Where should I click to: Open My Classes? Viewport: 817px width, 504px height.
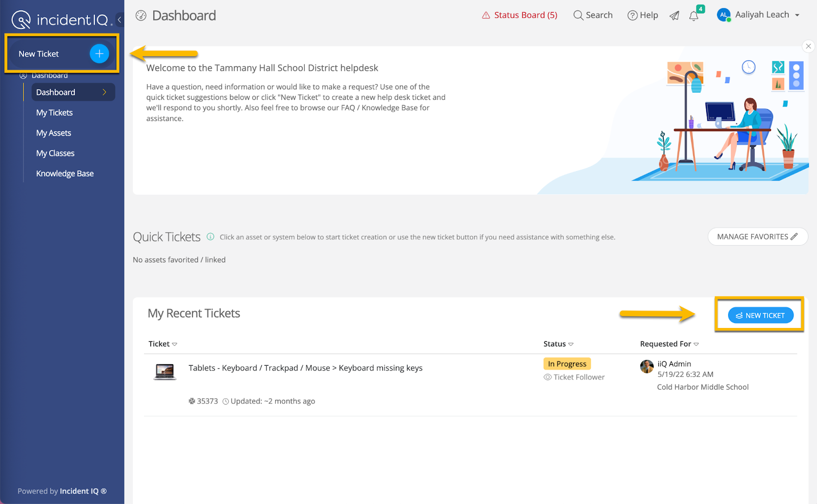pos(55,154)
